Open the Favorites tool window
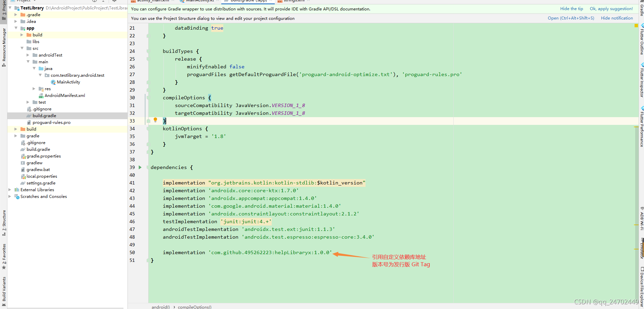Screen dimensions: 644x309 coord(4,256)
